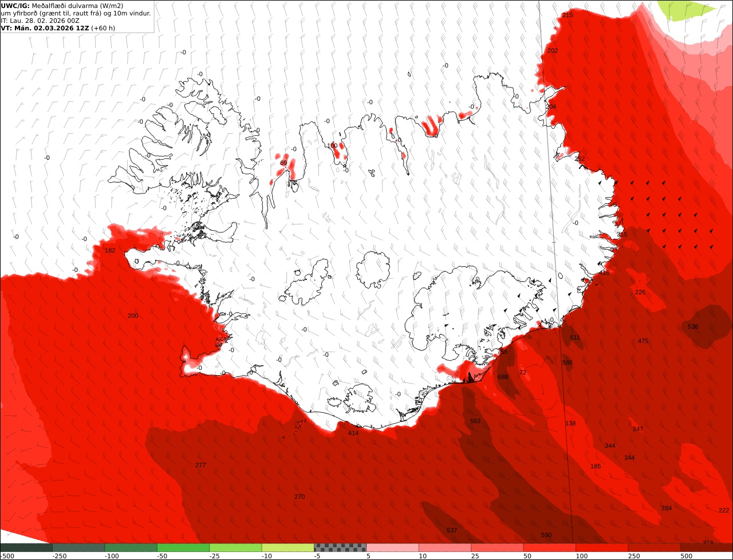The width and height of the screenshot is (733, 560).
Task: Click the legend label -50
Action: coord(163,556)
